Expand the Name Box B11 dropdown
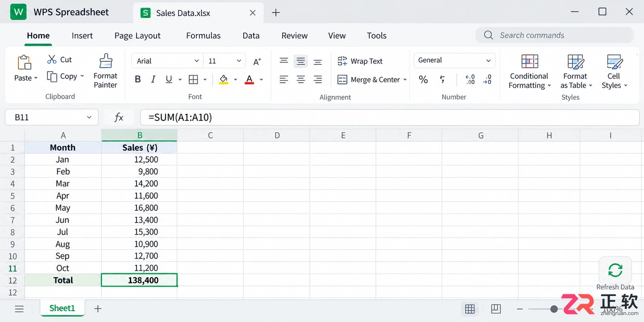This screenshot has width=644, height=322. tap(89, 118)
